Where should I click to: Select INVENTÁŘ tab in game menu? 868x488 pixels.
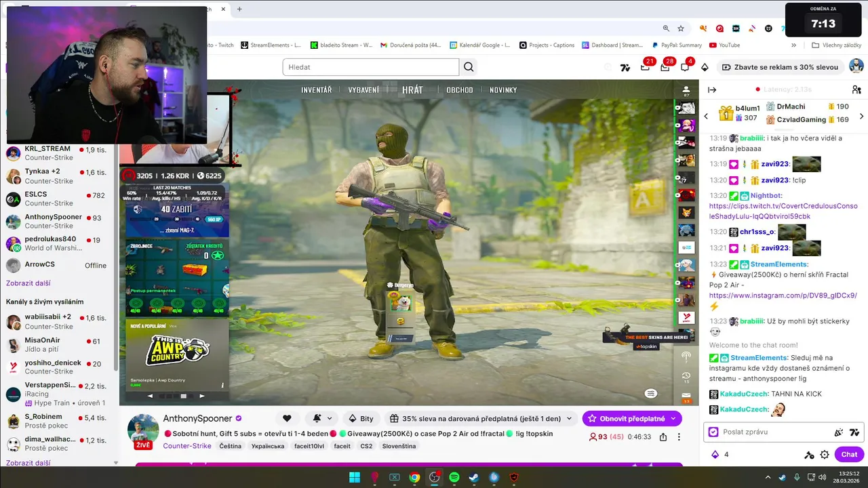[317, 89]
